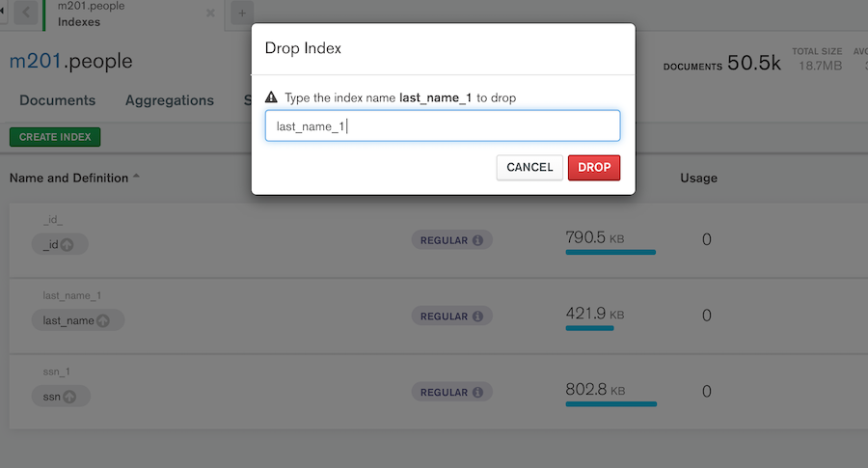Click the Usage column header
The image size is (868, 468).
pyautogui.click(x=698, y=178)
